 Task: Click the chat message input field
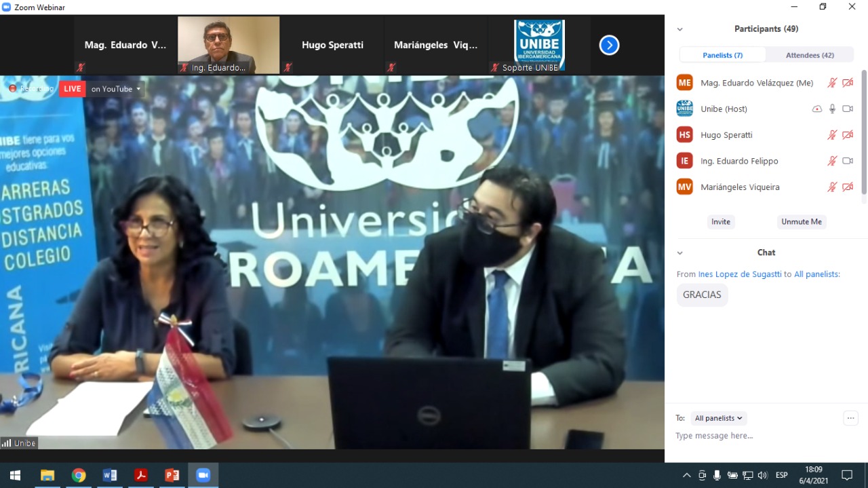[766, 436]
